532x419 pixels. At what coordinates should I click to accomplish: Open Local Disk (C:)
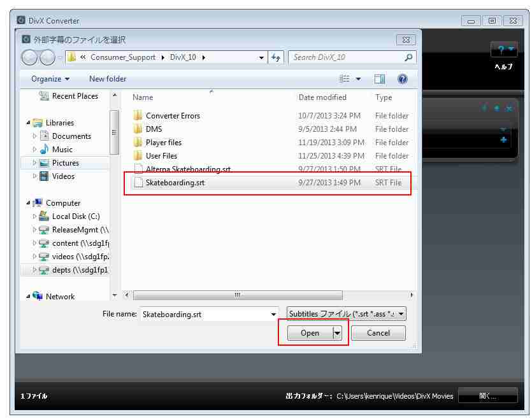(x=69, y=217)
